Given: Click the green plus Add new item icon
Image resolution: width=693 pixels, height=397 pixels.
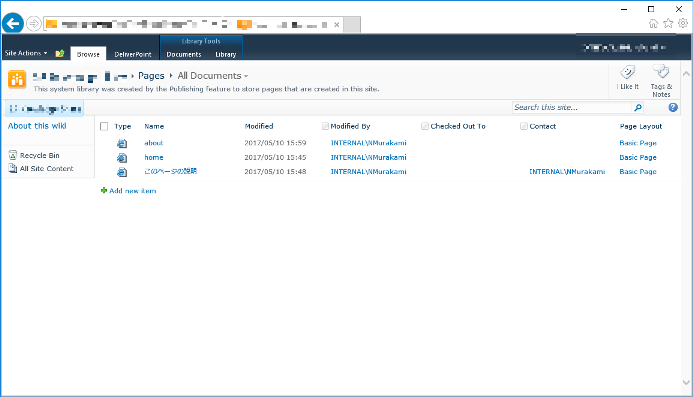Looking at the screenshot, I should point(104,191).
